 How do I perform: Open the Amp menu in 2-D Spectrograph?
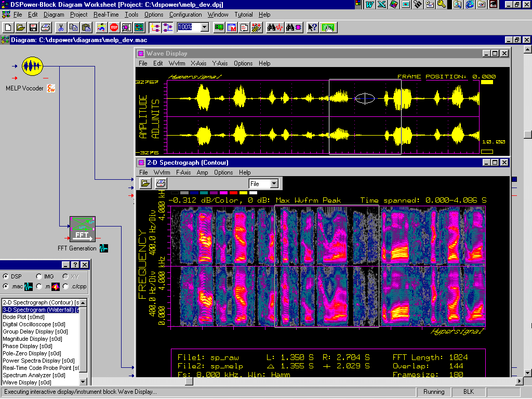coord(202,172)
